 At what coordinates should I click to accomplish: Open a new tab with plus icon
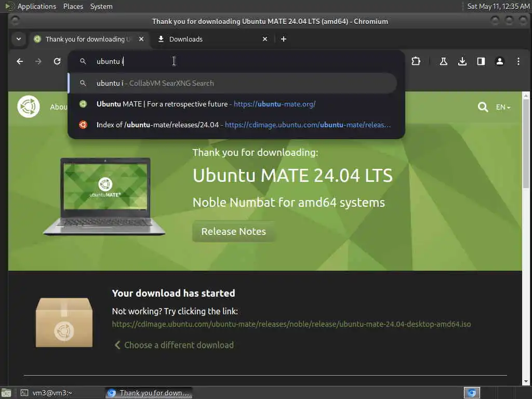click(284, 39)
